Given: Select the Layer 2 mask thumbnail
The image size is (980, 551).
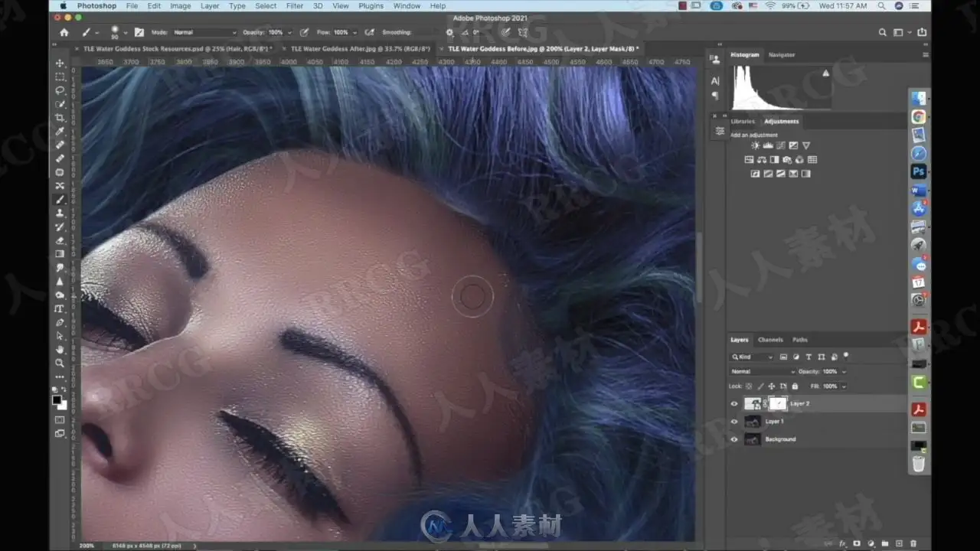Looking at the screenshot, I should pos(778,403).
